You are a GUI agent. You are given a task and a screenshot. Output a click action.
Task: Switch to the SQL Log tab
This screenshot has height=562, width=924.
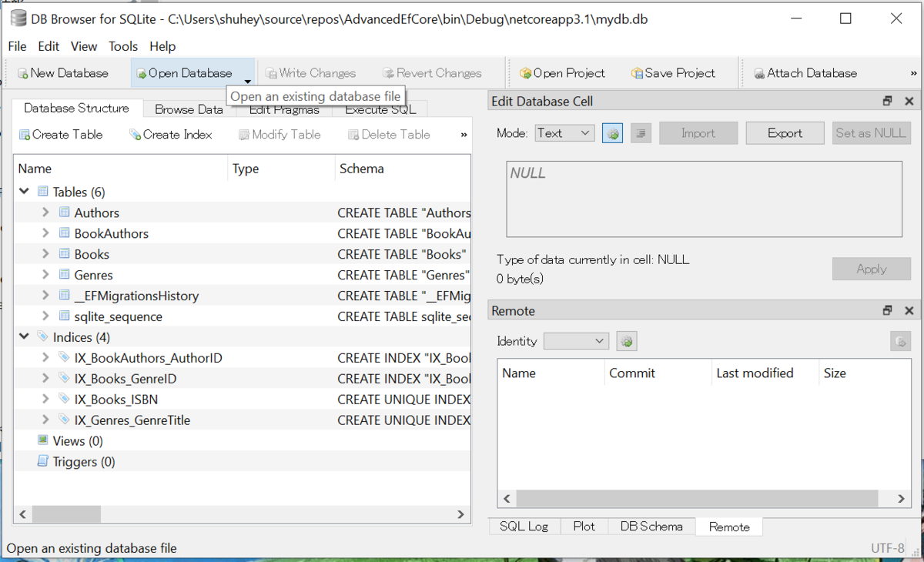tap(524, 527)
